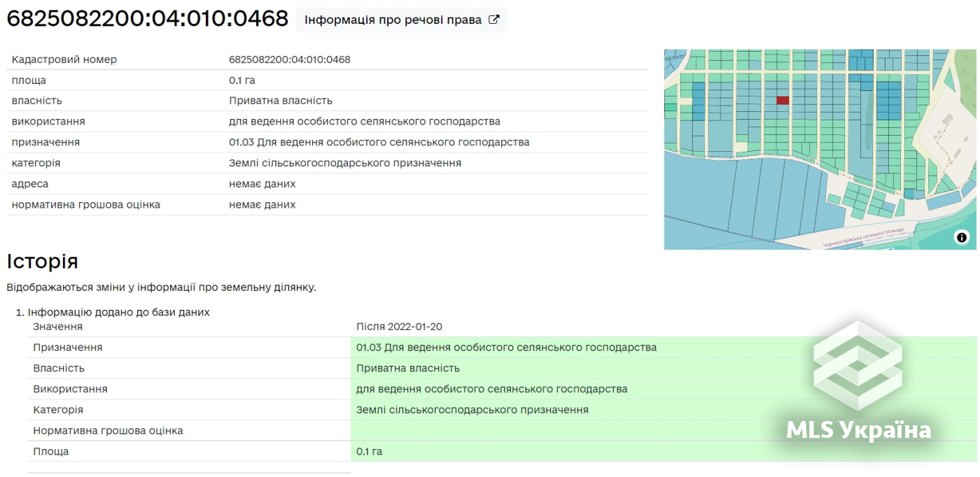This screenshot has width=980, height=477.
Task: Click the Власність label in the history table
Action: point(59,368)
